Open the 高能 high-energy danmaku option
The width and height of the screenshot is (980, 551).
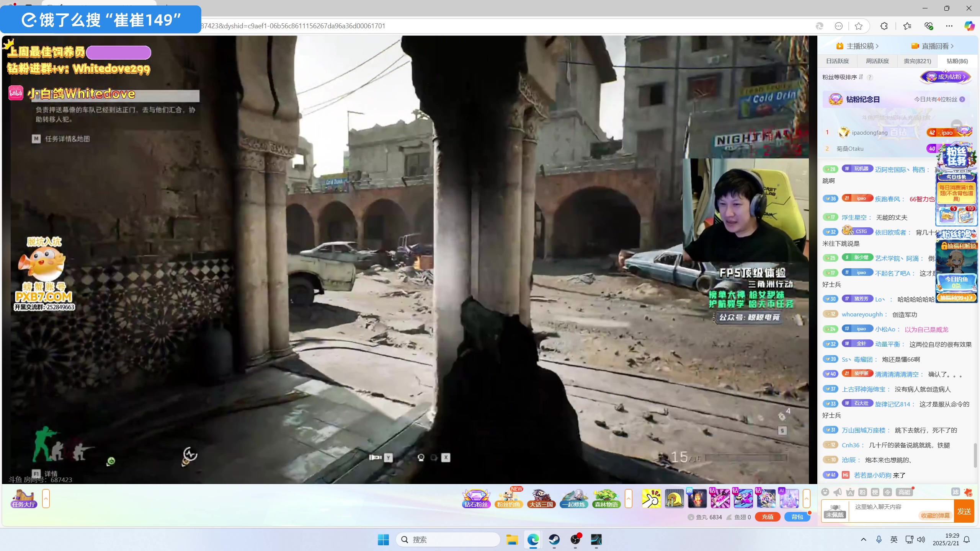point(904,492)
